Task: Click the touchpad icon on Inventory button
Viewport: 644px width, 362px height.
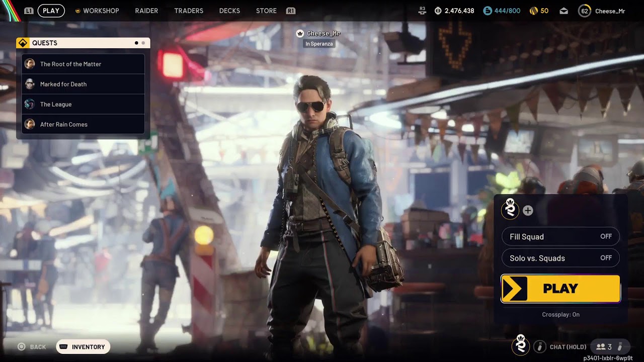Action: 64,347
